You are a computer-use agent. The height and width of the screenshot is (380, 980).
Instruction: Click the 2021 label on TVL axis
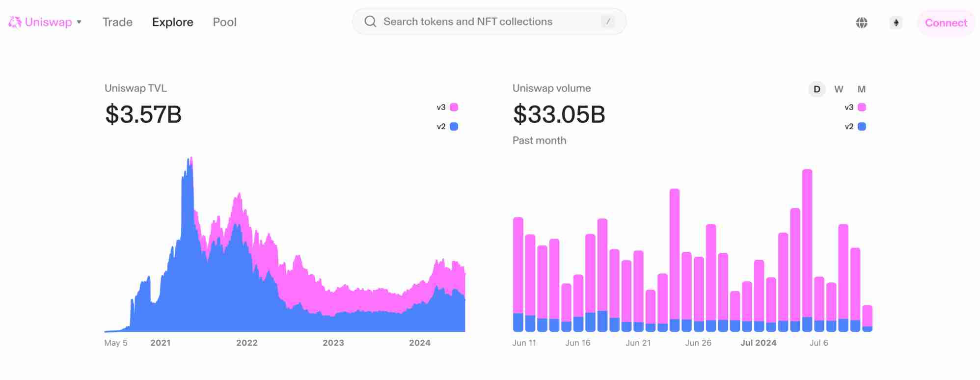161,343
